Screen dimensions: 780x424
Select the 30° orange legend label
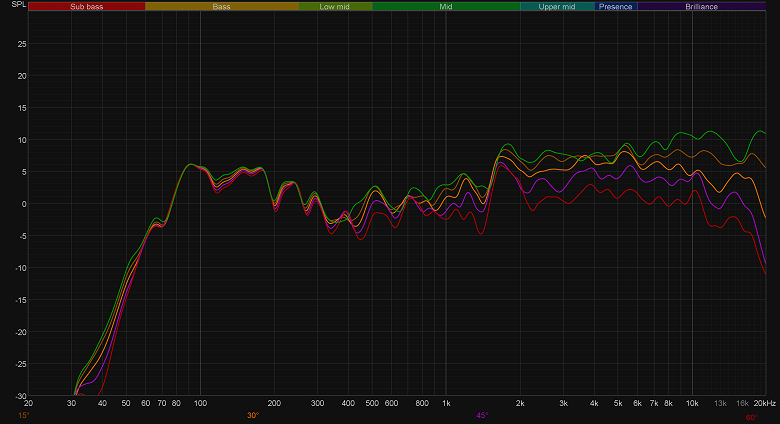pyautogui.click(x=253, y=416)
